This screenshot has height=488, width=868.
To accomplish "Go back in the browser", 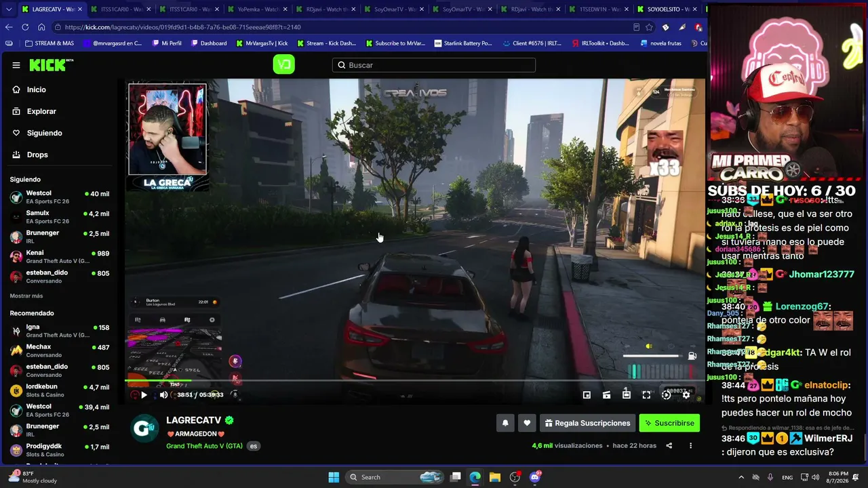I will [9, 27].
